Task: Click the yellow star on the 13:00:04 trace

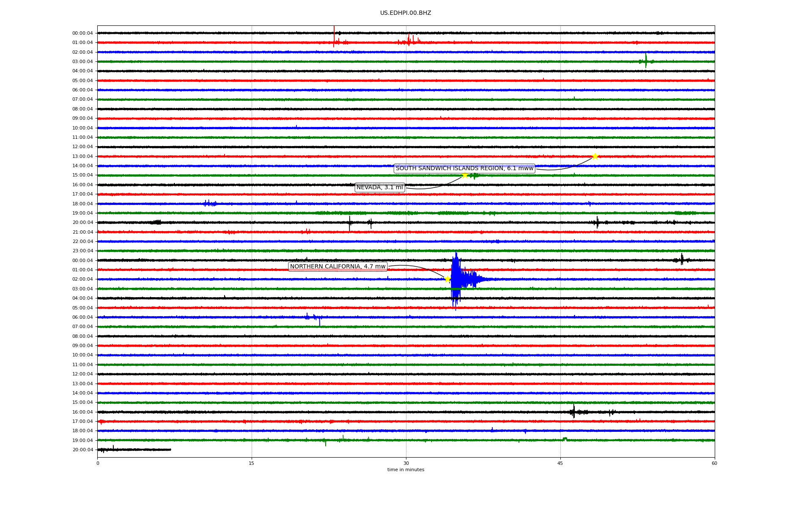Action: [x=595, y=156]
